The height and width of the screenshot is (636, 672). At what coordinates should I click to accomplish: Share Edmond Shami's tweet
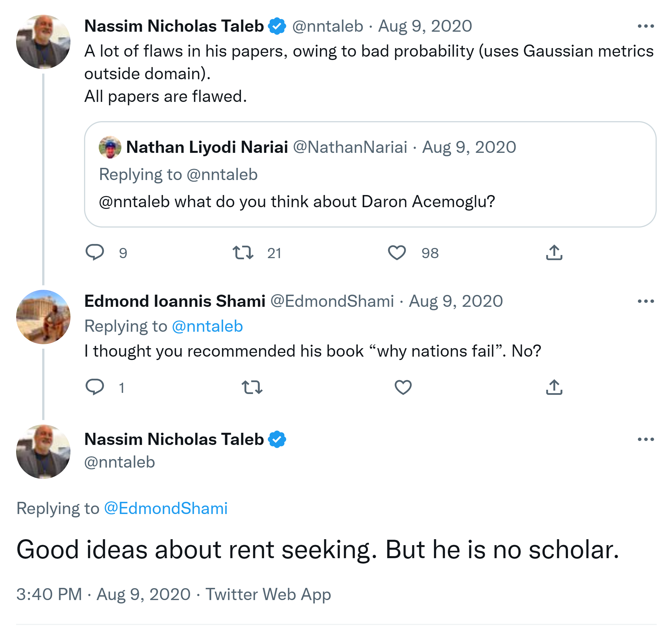(x=554, y=387)
